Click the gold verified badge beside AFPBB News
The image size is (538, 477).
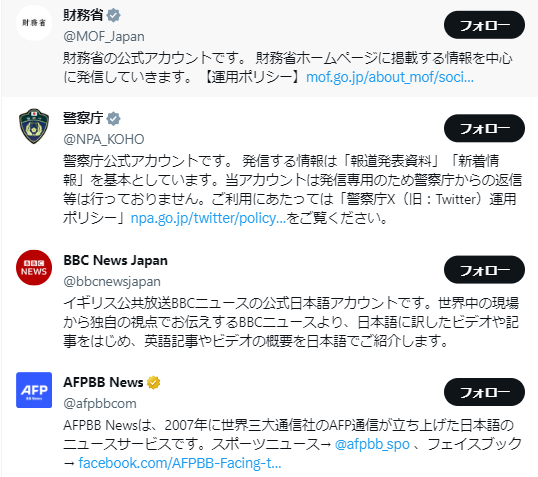153,382
